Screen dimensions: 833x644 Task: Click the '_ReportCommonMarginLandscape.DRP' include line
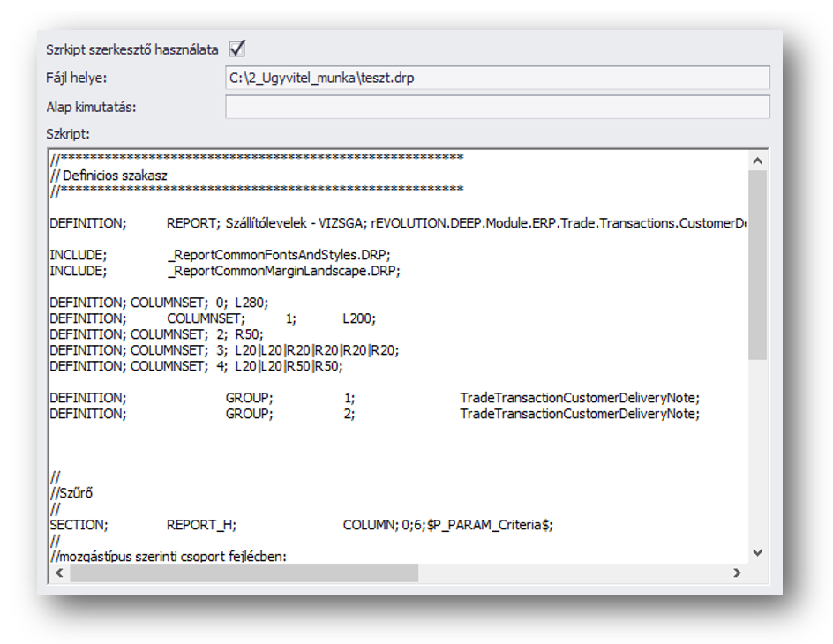tap(283, 271)
